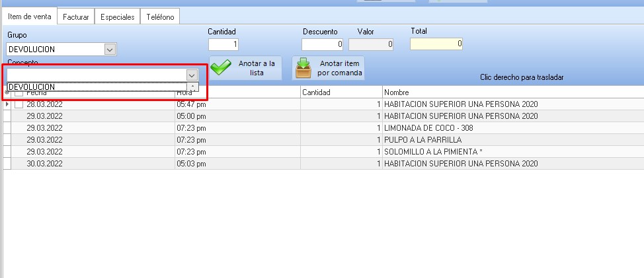Screen dimensions: 644x278
Task: Switch to the Facturar tab
Action: pyautogui.click(x=75, y=17)
